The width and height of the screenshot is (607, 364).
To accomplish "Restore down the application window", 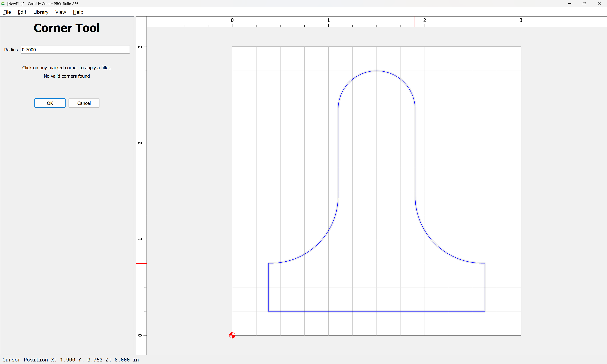I will 584,4.
